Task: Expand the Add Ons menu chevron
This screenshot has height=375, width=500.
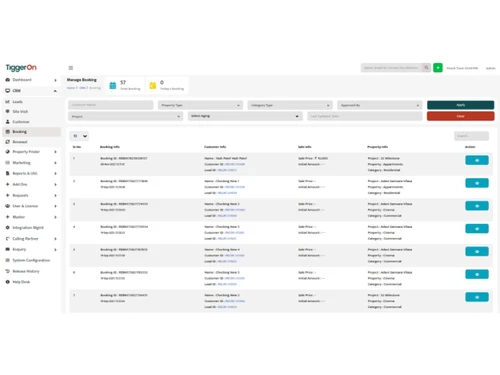Action: [55, 184]
